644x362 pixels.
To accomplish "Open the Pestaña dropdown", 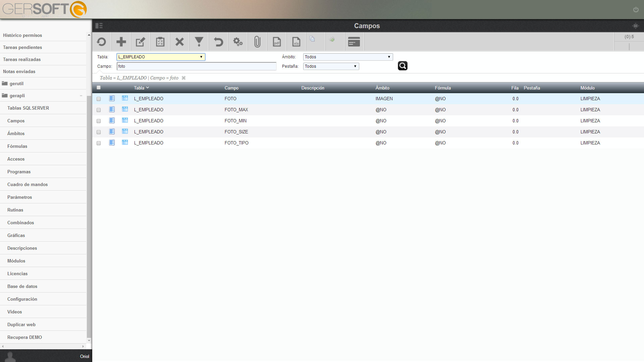I will pyautogui.click(x=331, y=66).
